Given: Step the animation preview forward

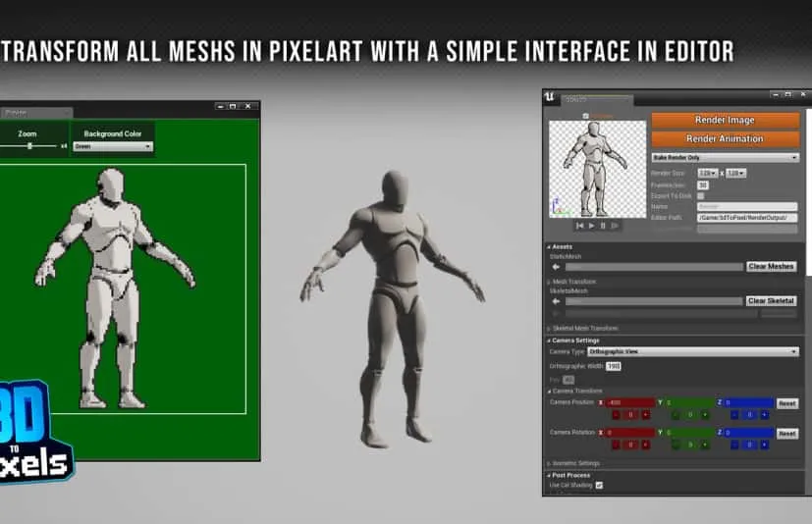Looking at the screenshot, I should (615, 226).
